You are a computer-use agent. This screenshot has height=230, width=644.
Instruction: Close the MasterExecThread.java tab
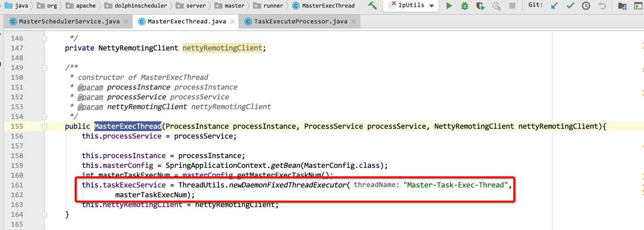[232, 22]
